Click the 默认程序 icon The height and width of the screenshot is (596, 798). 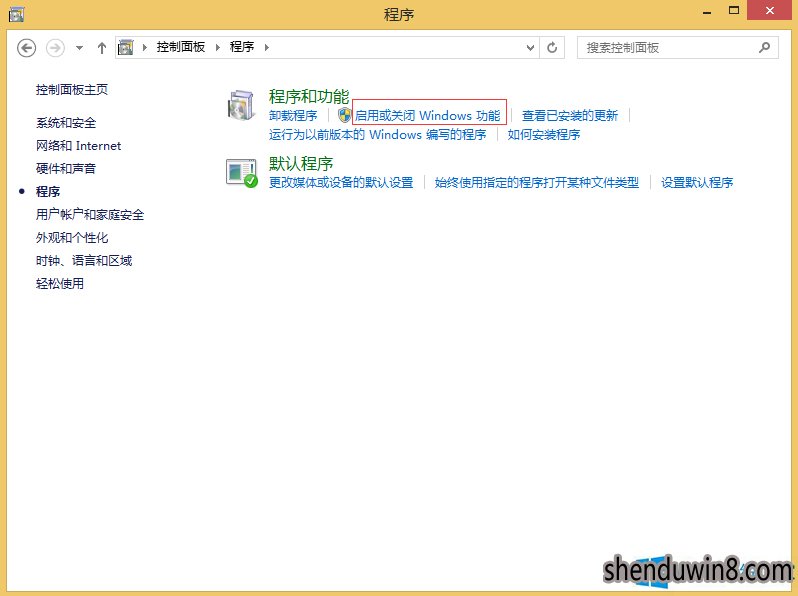pyautogui.click(x=241, y=173)
